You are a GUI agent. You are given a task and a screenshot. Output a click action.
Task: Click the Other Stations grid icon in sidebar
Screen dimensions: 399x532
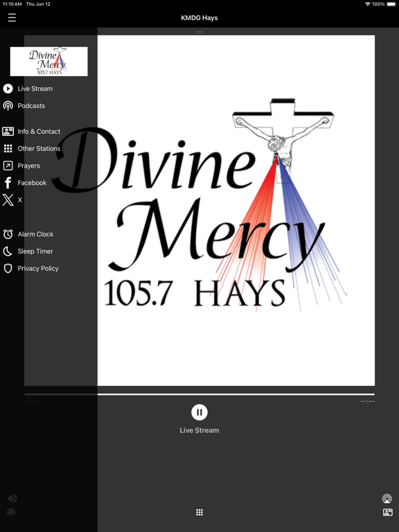click(x=8, y=149)
